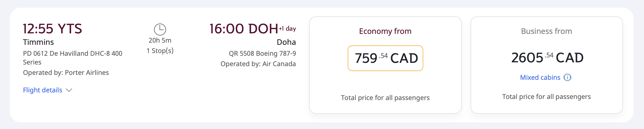Image resolution: width=644 pixels, height=129 pixels.
Task: Click the Mixed cabins link
Action: point(540,77)
